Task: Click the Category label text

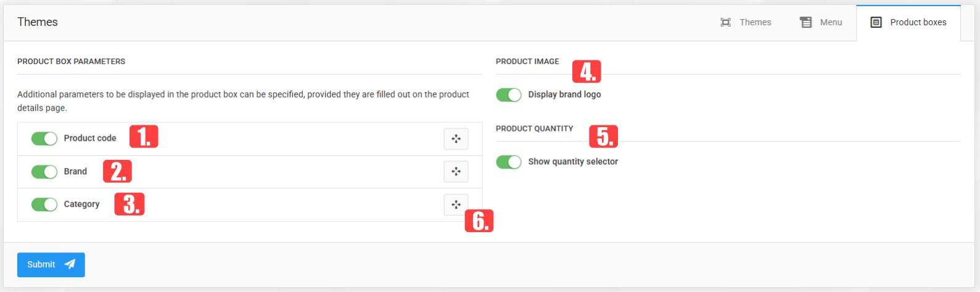Action: click(81, 204)
